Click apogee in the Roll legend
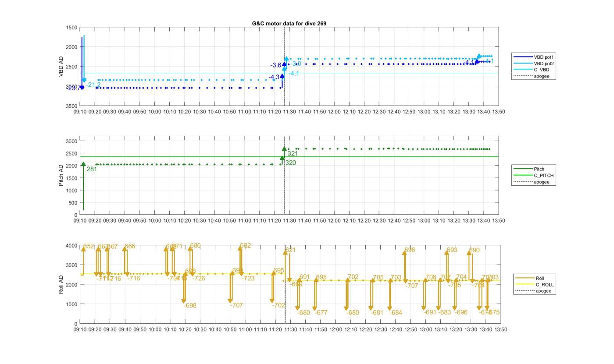The width and height of the screenshot is (614, 364). click(534, 291)
